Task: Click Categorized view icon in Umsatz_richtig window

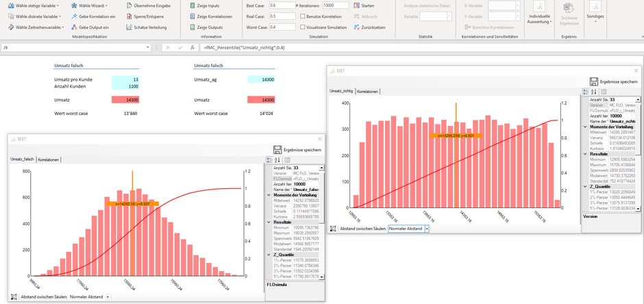Action: coord(586,92)
